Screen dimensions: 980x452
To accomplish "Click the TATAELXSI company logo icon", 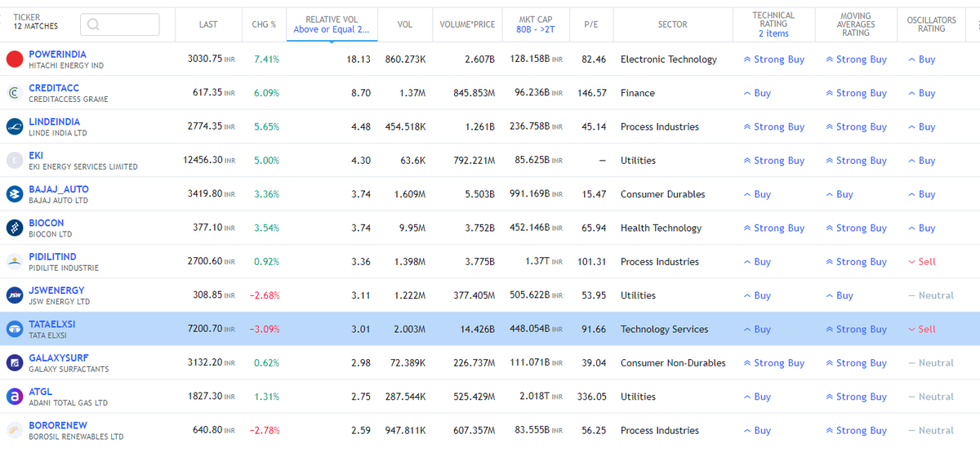I will [x=14, y=329].
